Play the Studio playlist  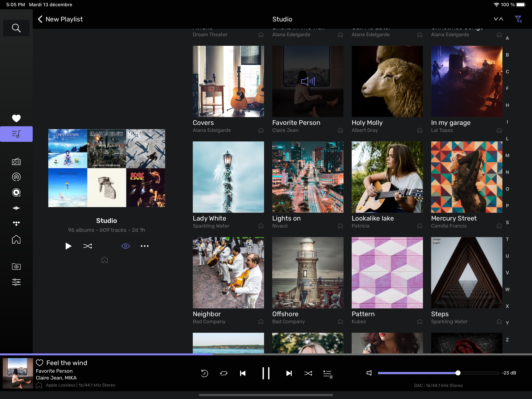point(68,246)
